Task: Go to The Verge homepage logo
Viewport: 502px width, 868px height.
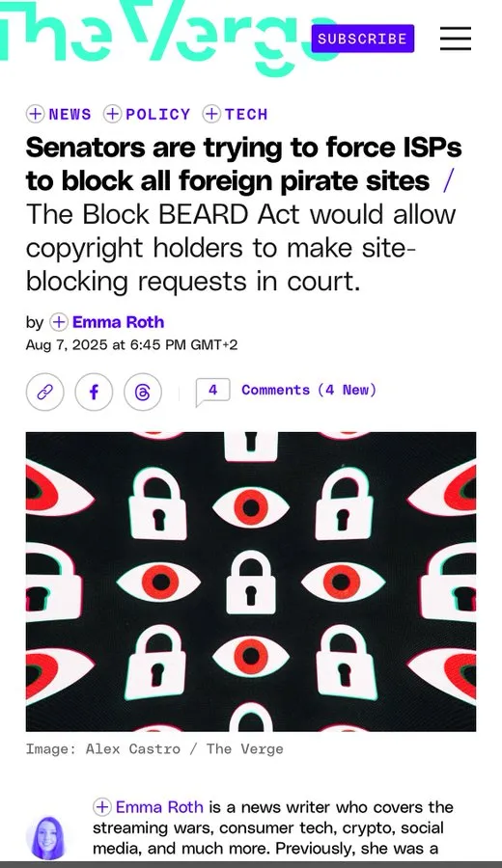Action: pos(160,36)
